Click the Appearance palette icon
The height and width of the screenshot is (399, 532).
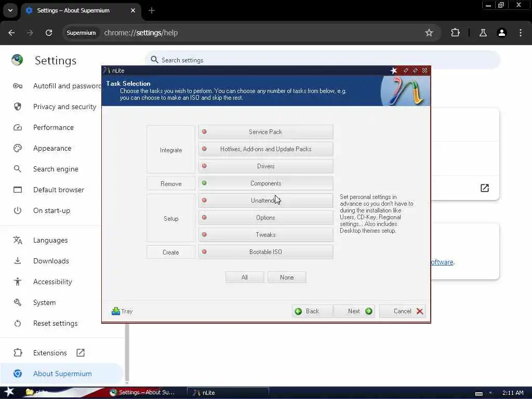click(x=18, y=148)
